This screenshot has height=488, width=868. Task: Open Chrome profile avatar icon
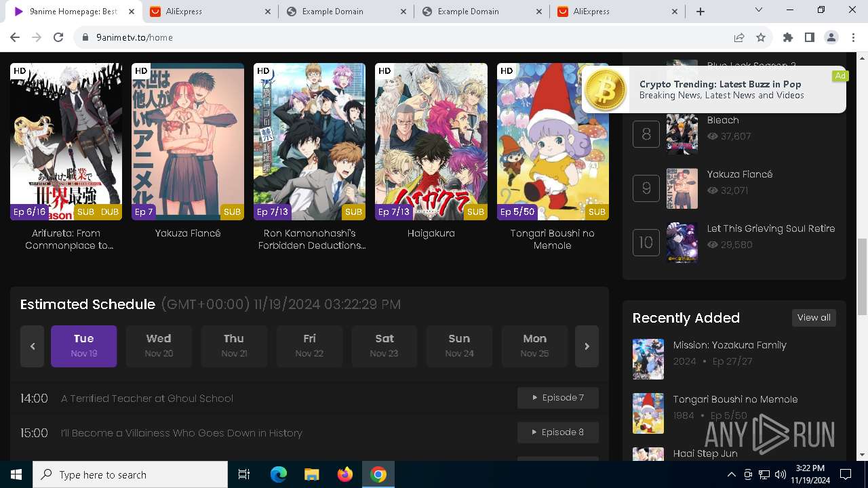(831, 37)
